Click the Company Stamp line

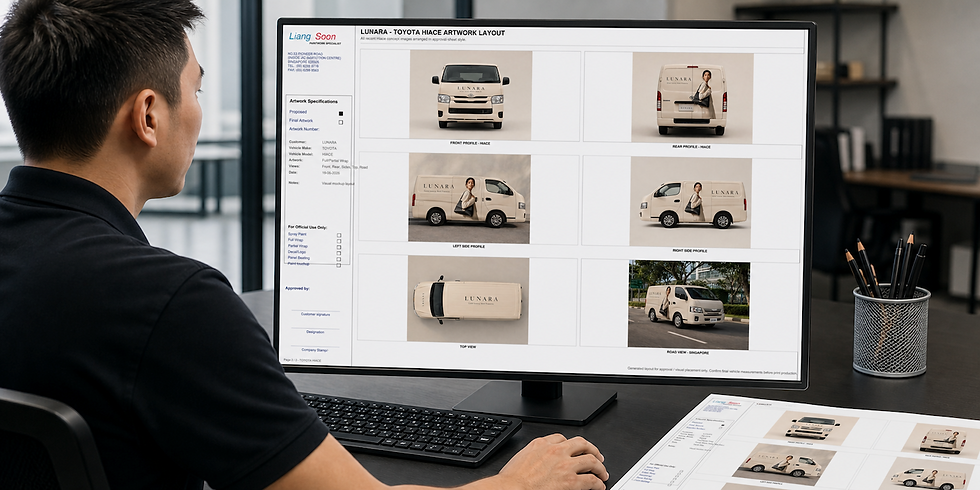(314, 347)
